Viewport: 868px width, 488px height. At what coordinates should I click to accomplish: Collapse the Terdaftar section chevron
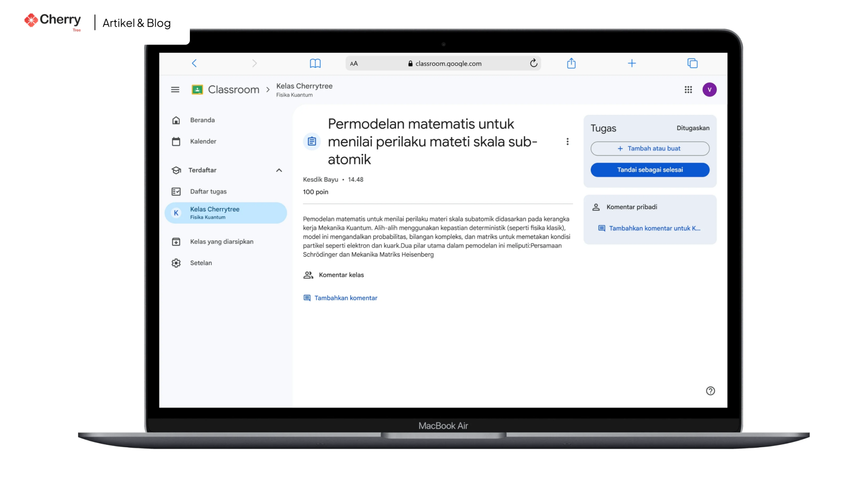(x=279, y=170)
